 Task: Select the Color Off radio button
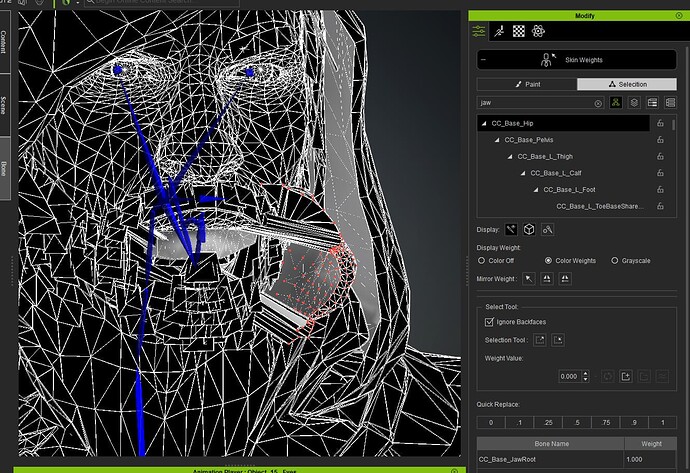[x=481, y=261]
